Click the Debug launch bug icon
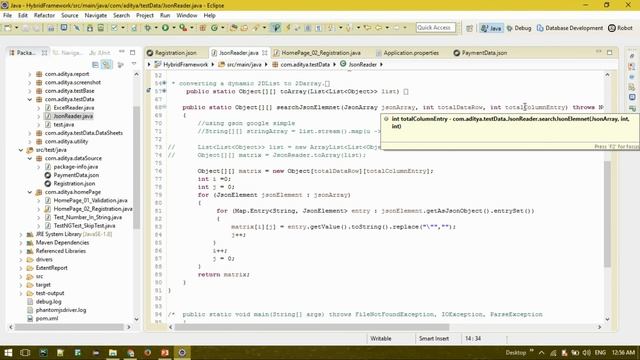The height and width of the screenshot is (360, 640). click(x=148, y=28)
